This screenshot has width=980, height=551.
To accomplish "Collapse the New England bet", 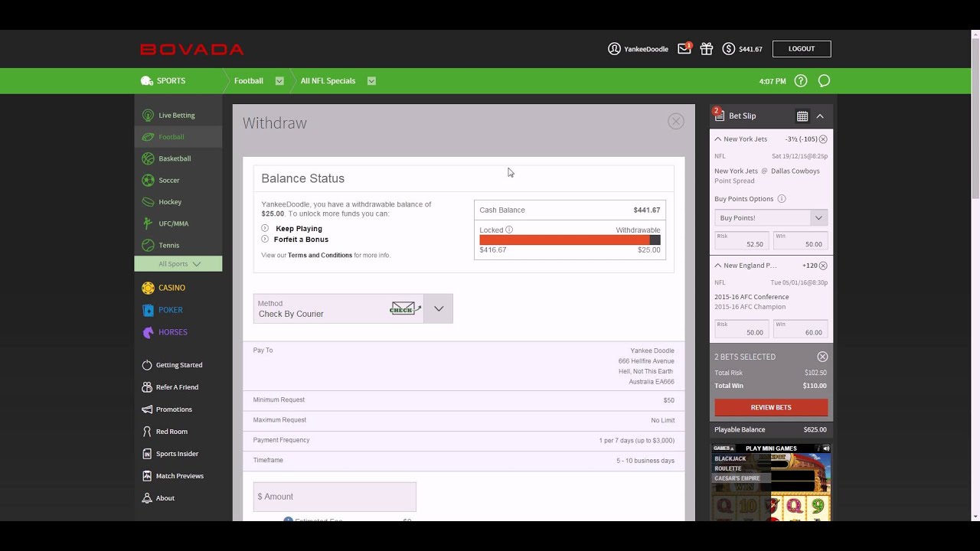I will coord(717,266).
